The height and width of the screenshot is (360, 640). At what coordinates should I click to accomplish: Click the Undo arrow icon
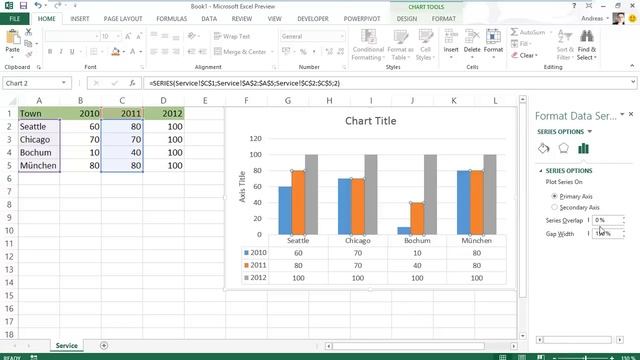[38, 6]
